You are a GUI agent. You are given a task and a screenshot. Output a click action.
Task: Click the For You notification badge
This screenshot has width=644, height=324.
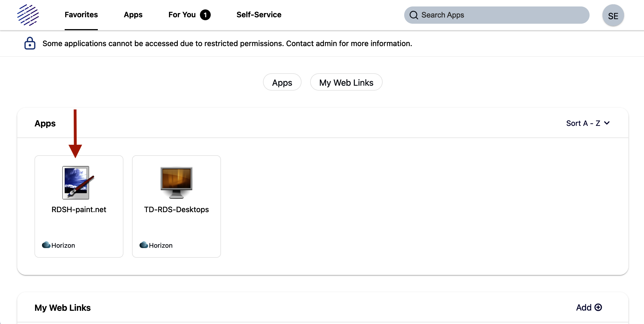[x=205, y=15]
